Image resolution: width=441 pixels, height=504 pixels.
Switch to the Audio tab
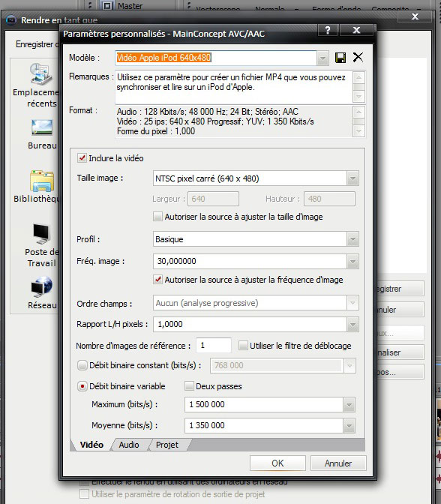click(129, 445)
